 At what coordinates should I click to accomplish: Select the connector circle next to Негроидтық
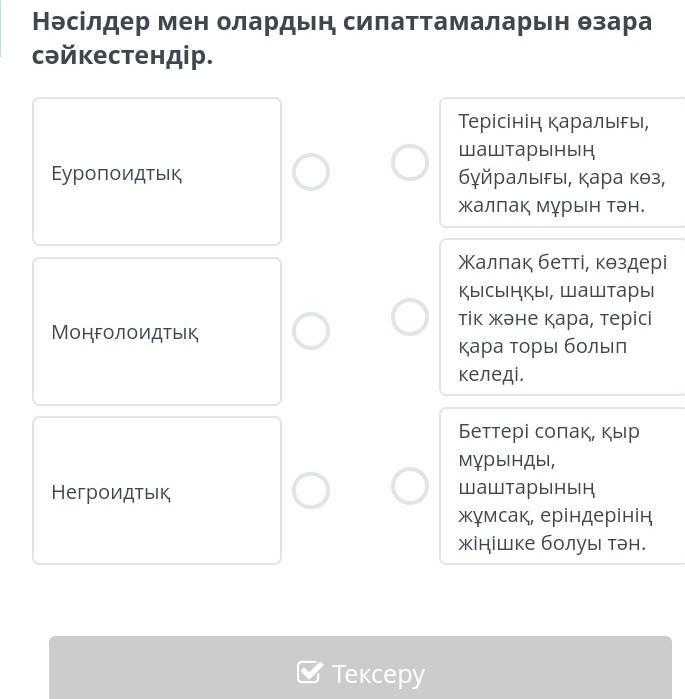point(311,490)
